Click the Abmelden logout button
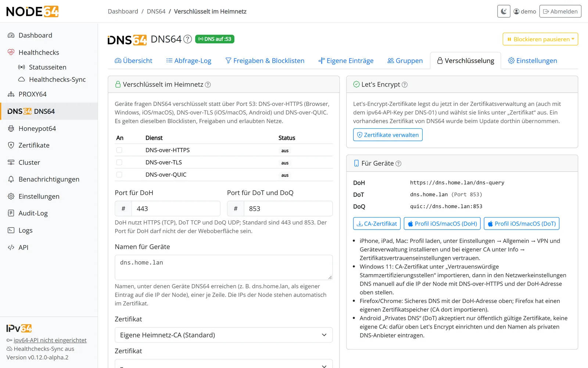 (560, 11)
